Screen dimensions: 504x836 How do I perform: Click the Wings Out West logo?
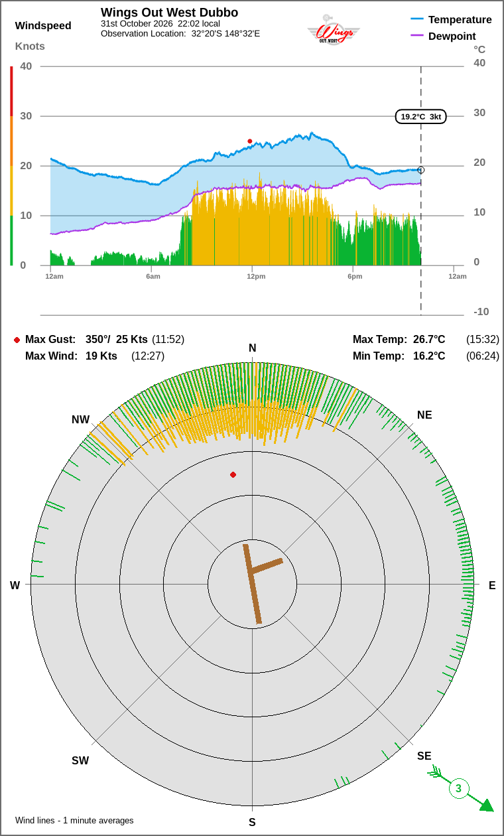334,29
